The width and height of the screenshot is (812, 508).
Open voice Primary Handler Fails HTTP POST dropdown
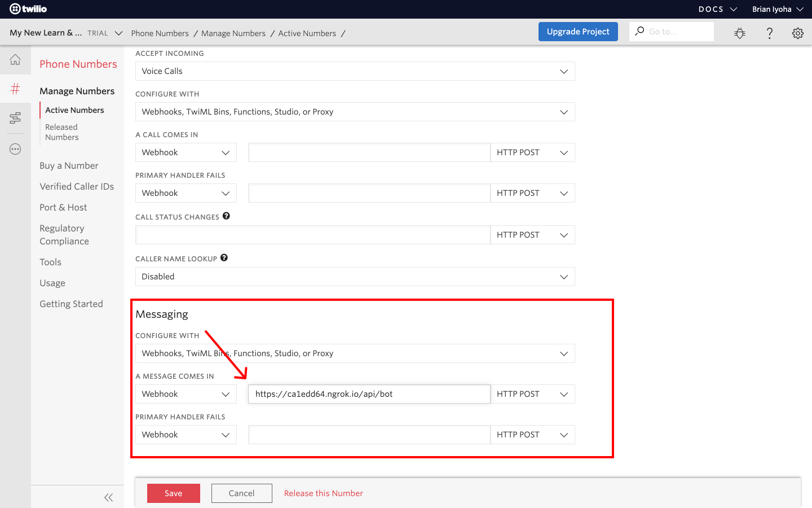(533, 193)
